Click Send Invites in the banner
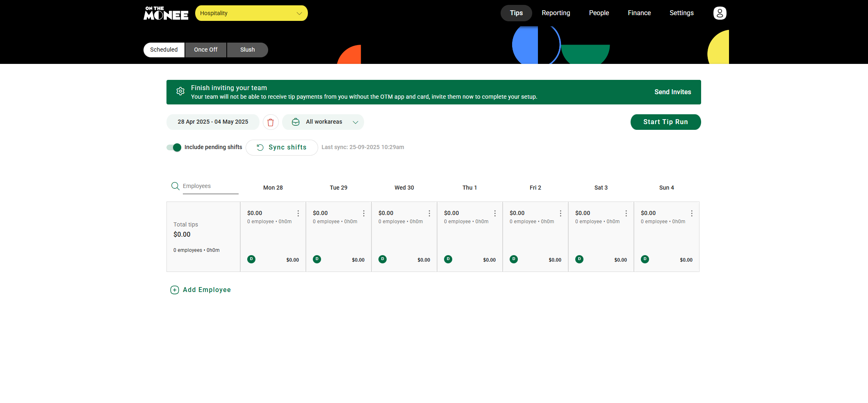This screenshot has height=403, width=868. [x=672, y=92]
